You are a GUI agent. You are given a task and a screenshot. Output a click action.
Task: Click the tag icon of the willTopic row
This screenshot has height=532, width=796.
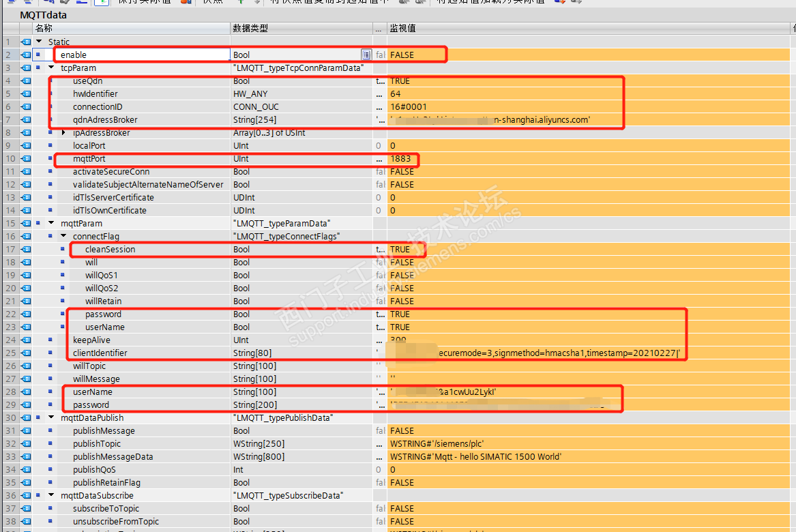point(26,366)
